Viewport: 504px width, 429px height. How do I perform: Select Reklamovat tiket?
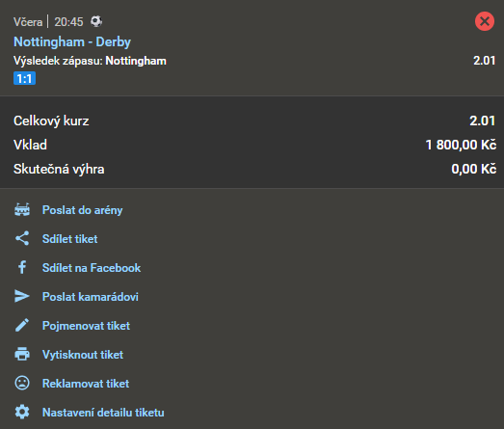(x=86, y=384)
